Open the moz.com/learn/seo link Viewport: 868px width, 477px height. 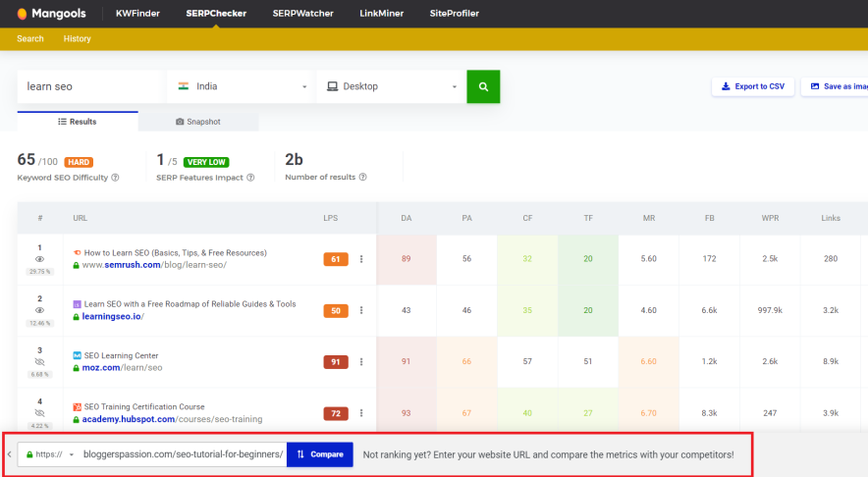tap(123, 367)
